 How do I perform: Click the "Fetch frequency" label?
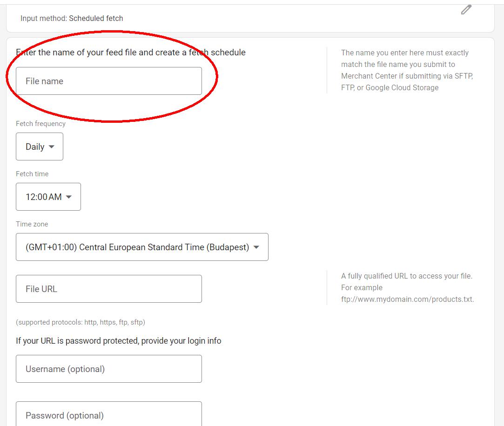40,124
